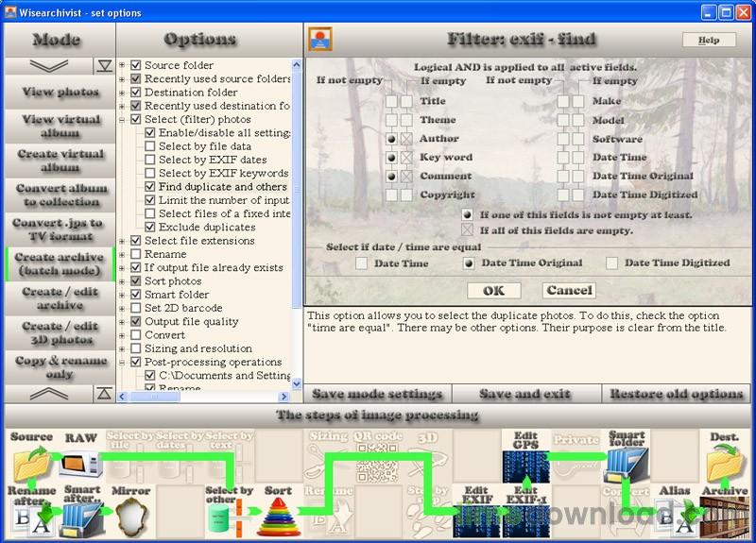Screen dimensions: 756x543
Task: Expand the Output file quality node
Action: pos(122,321)
